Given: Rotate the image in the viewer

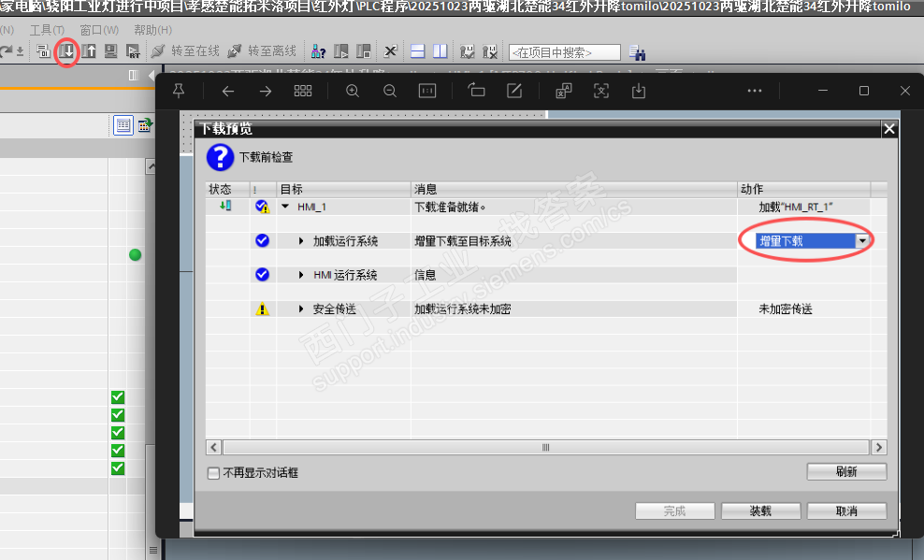Looking at the screenshot, I should click(x=476, y=90).
